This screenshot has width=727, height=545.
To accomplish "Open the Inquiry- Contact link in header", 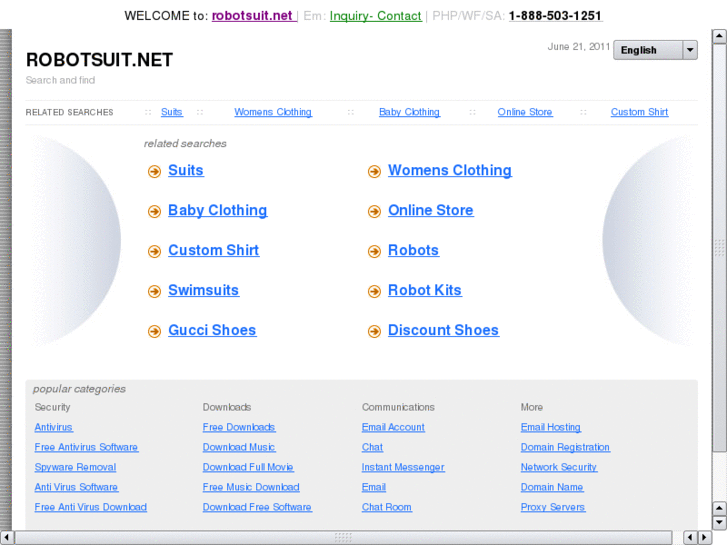I will coord(375,16).
